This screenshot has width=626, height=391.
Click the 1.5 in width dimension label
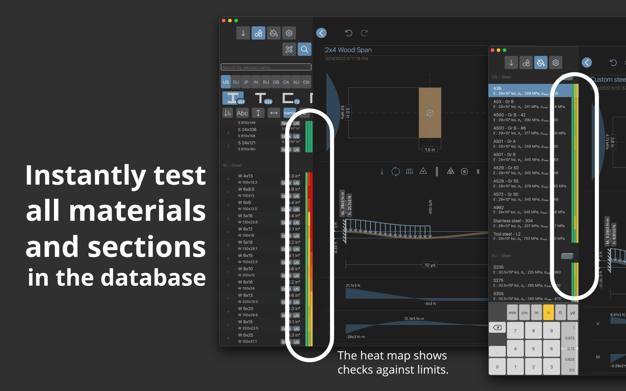coord(430,149)
